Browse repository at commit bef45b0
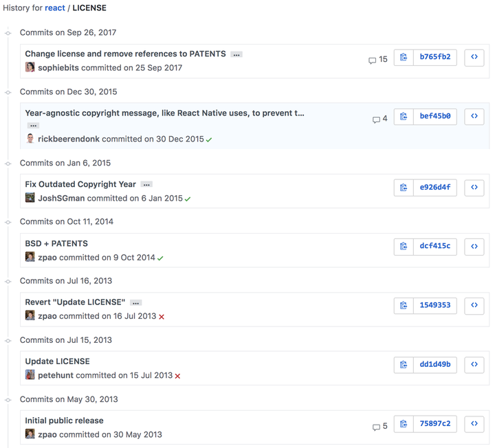This screenshot has width=495, height=448. coord(474,116)
